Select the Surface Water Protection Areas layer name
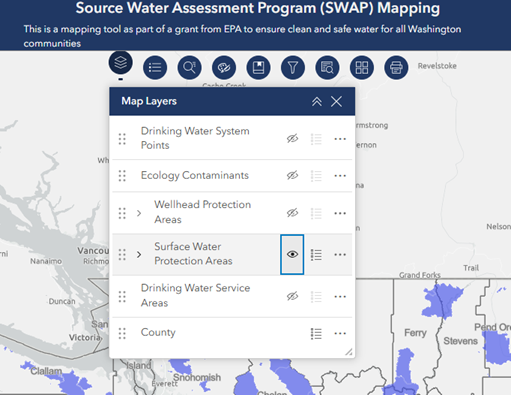511x395 pixels. tap(193, 254)
